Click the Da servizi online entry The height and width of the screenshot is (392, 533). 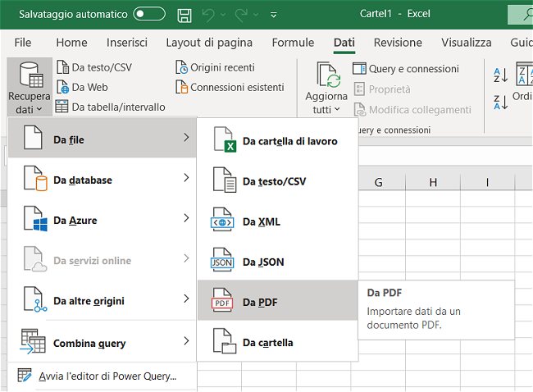102,258
